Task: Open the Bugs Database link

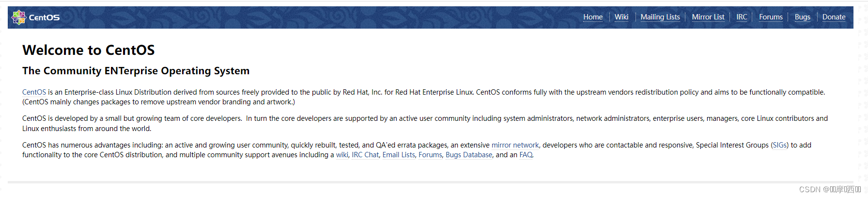Action: click(469, 155)
